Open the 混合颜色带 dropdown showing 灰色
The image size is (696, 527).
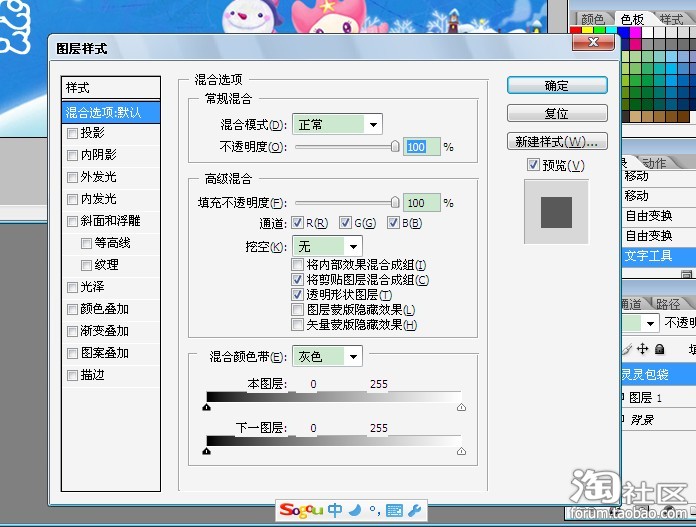click(327, 357)
